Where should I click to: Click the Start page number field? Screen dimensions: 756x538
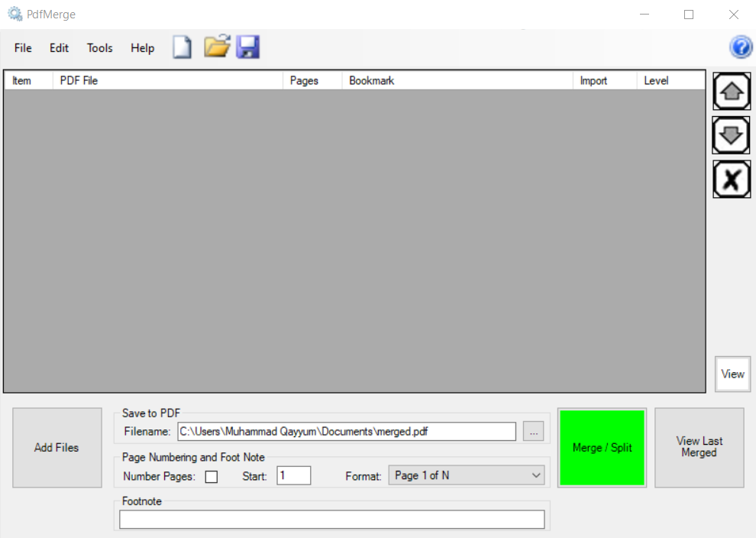pos(294,475)
